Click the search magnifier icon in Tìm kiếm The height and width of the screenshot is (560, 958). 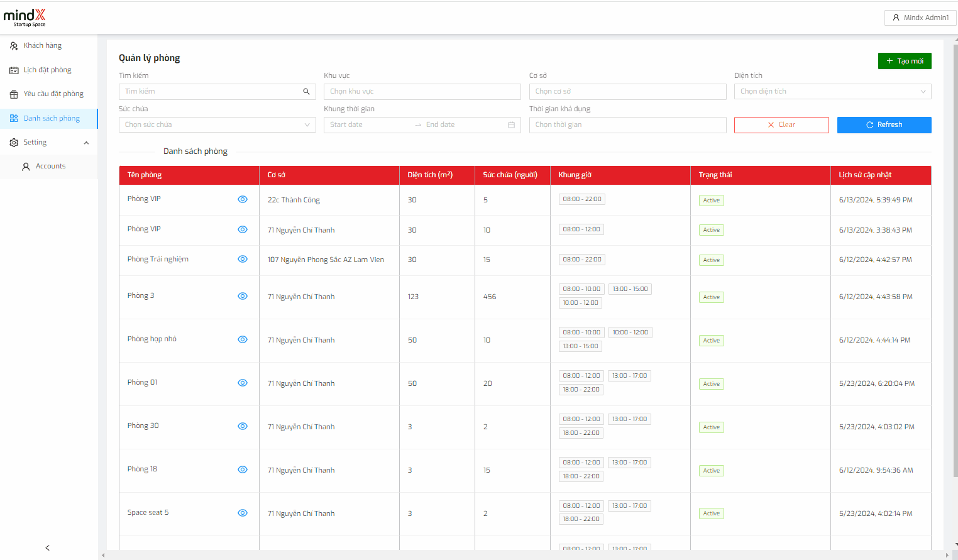point(306,92)
